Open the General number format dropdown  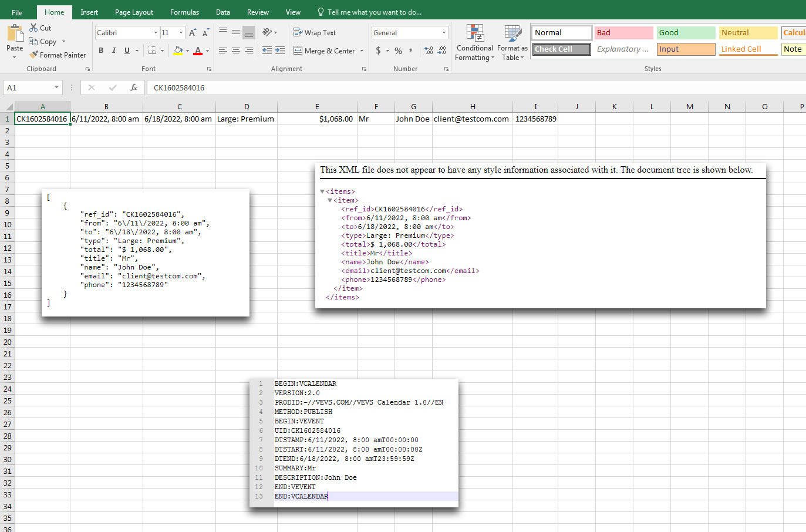coord(444,33)
